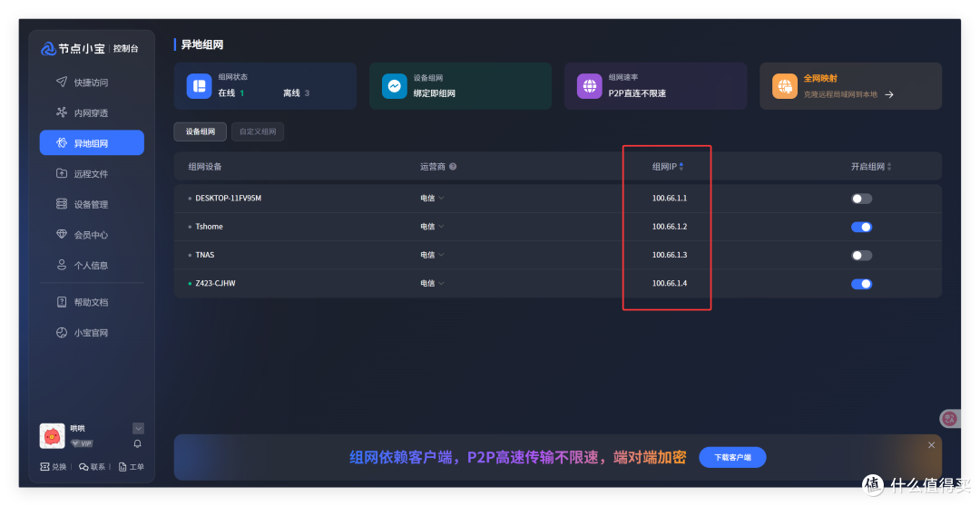The image size is (980, 506).
Task: Click the 设备组网 card icon
Action: (x=395, y=86)
